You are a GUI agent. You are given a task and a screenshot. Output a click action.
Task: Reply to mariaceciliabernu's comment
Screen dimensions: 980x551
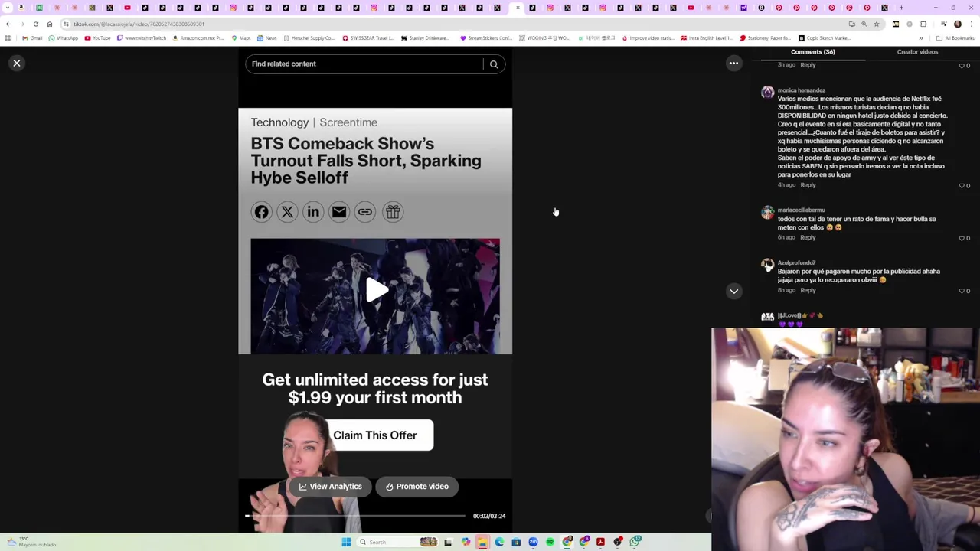[x=808, y=237]
